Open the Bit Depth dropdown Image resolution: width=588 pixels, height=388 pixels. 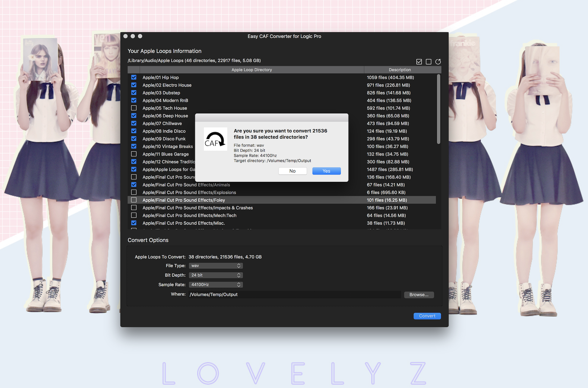click(216, 275)
